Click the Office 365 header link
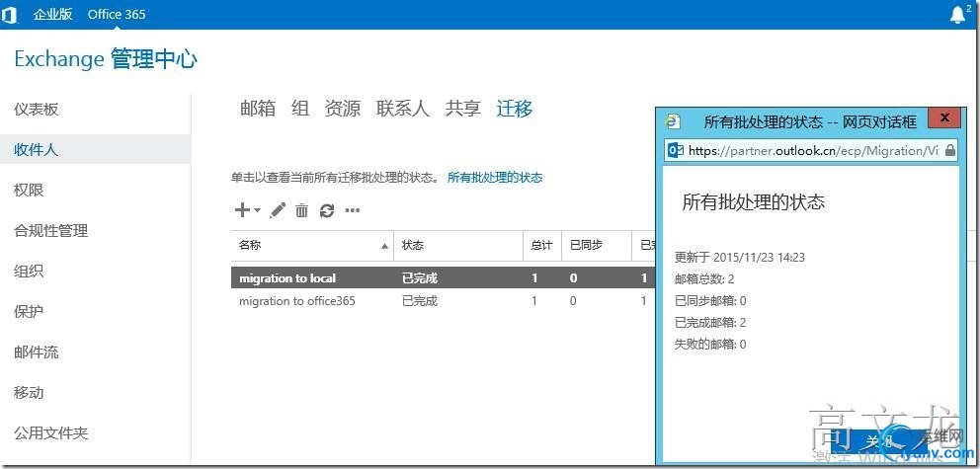Screen dimensions: 980x469 [117, 15]
